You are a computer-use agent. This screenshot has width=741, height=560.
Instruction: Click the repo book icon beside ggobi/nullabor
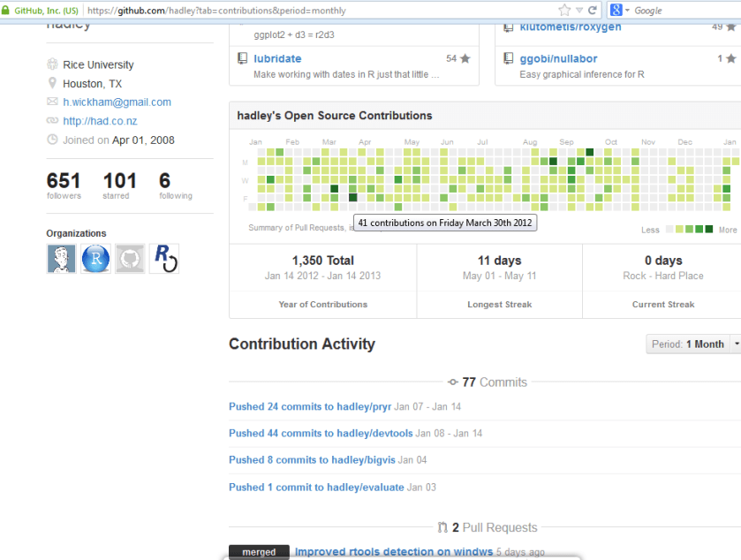tap(508, 59)
